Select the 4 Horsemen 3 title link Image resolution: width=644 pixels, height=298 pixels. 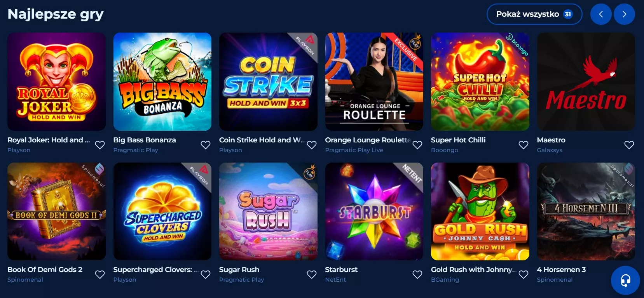point(561,270)
